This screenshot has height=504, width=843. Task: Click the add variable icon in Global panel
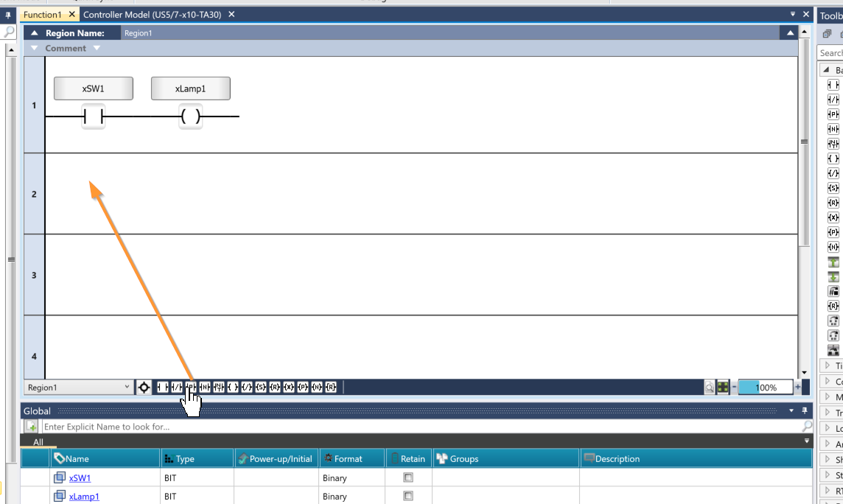pos(32,427)
